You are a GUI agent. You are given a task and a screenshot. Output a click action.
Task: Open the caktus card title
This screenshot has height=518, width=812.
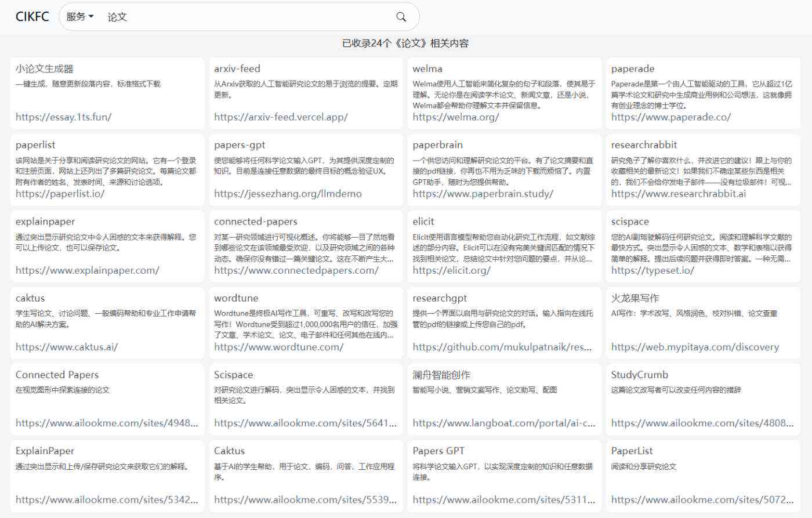(30, 298)
